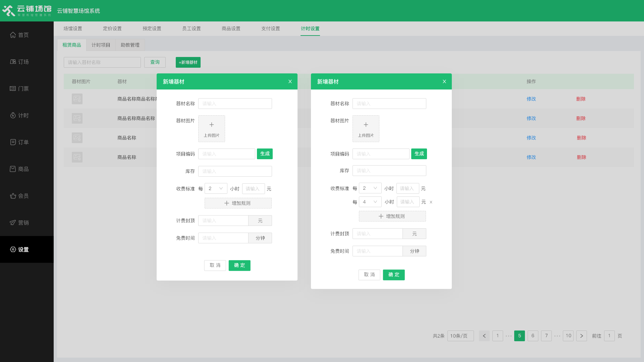Click 生成 button in right dialog
The height and width of the screenshot is (362, 644).
pyautogui.click(x=419, y=154)
